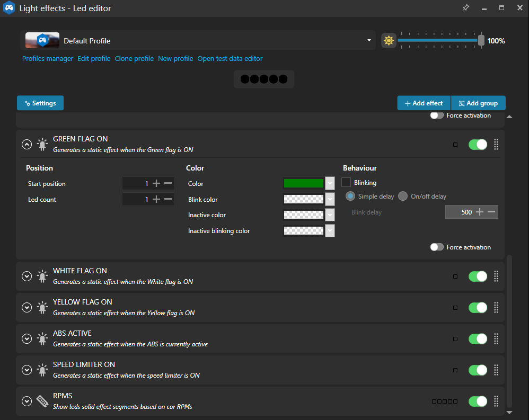
Task: Click the green Color swatch
Action: (304, 183)
